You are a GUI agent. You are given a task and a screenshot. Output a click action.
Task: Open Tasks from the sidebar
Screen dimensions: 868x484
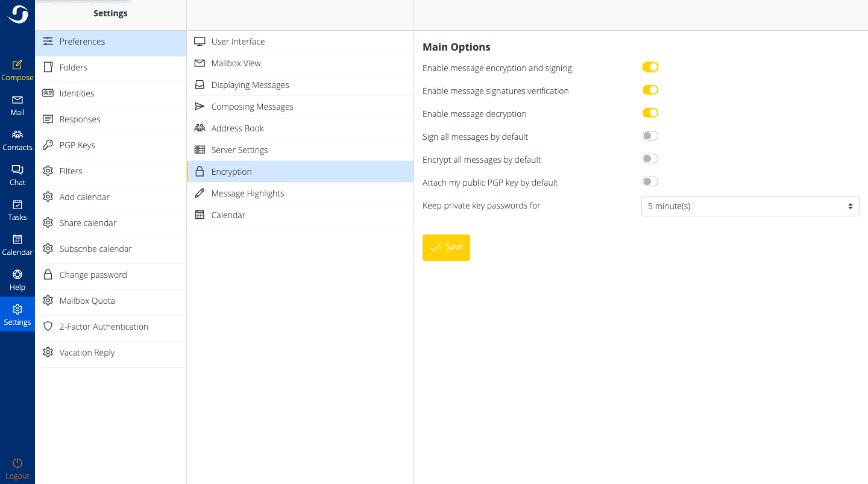point(17,205)
